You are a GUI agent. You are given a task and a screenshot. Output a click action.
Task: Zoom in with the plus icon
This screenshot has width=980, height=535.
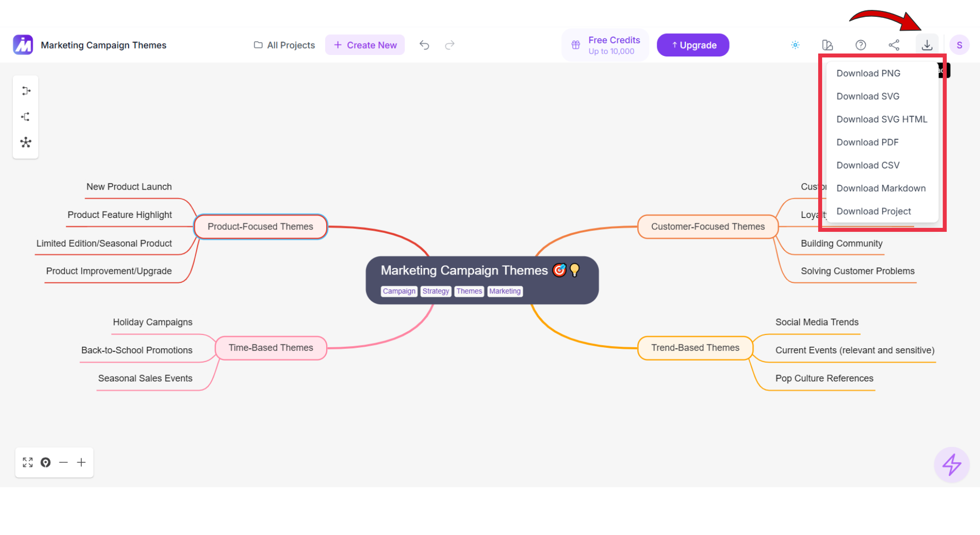pos(81,462)
